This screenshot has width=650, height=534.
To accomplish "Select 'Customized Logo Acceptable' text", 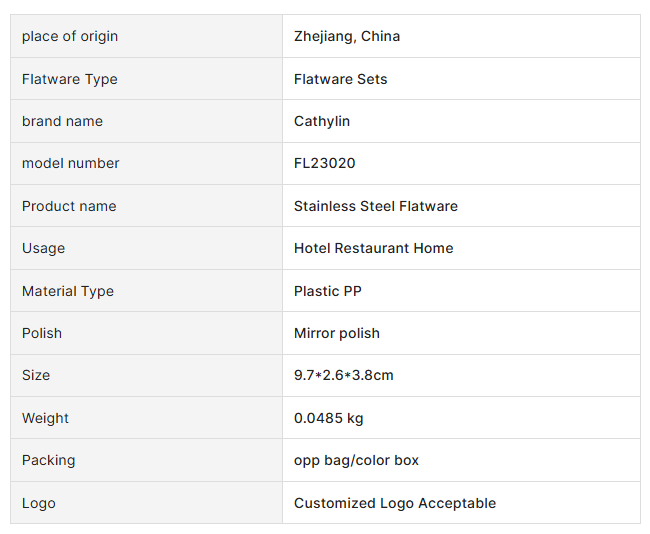I will [x=395, y=503].
